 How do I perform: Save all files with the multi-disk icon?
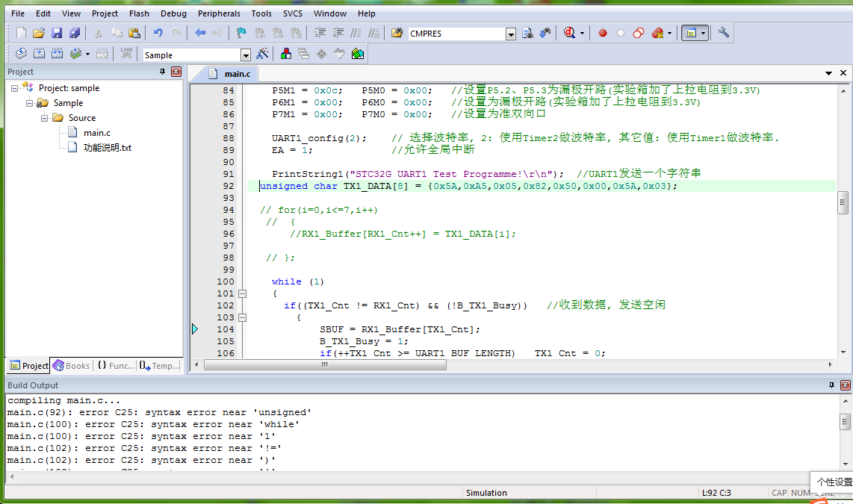pos(75,33)
